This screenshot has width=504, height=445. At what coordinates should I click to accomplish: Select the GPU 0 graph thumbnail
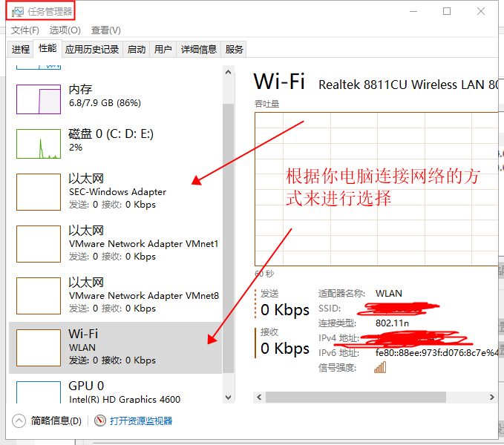[x=39, y=392]
